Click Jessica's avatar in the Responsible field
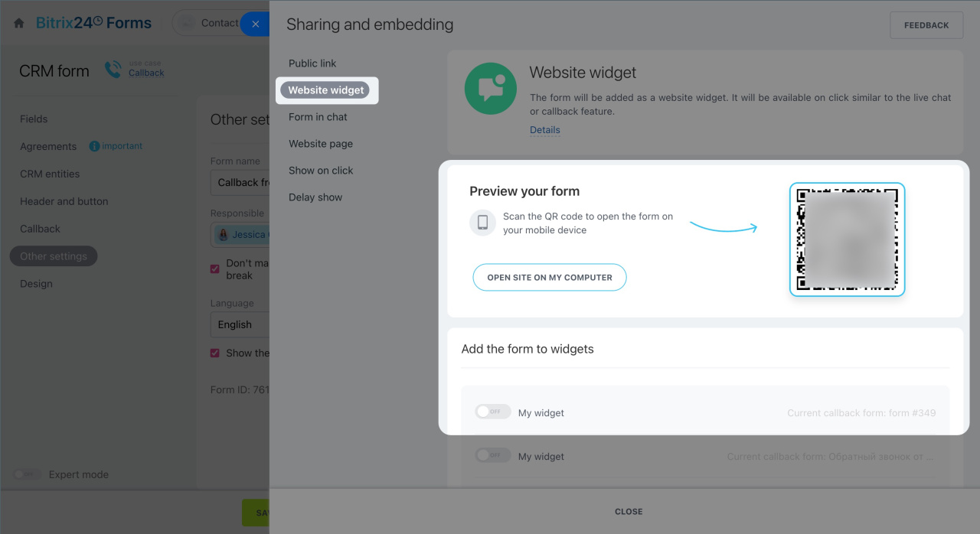 [x=224, y=235]
